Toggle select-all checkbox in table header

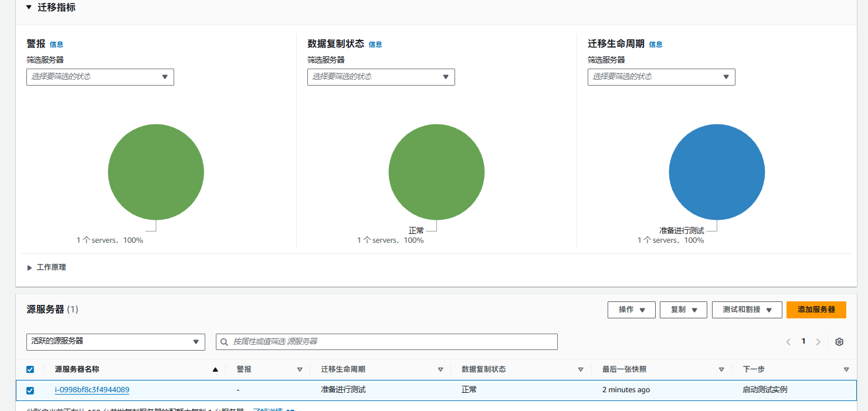click(x=30, y=369)
